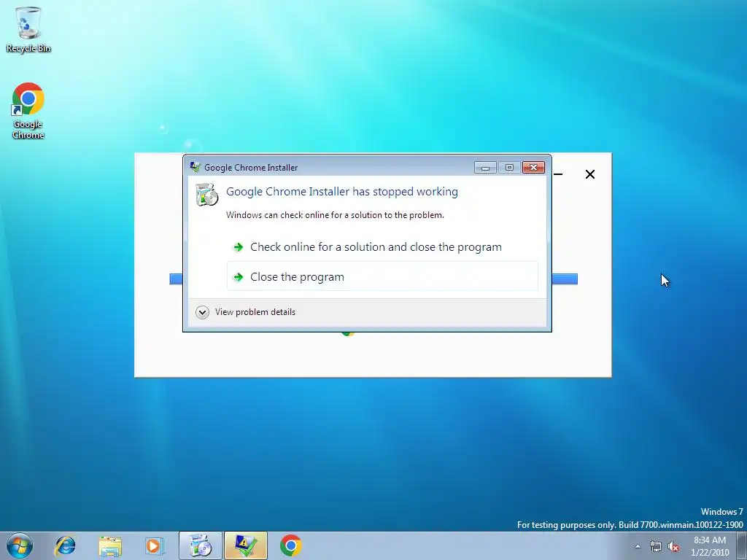747x560 pixels.
Task: Open the Windows Start menu
Action: 20,545
